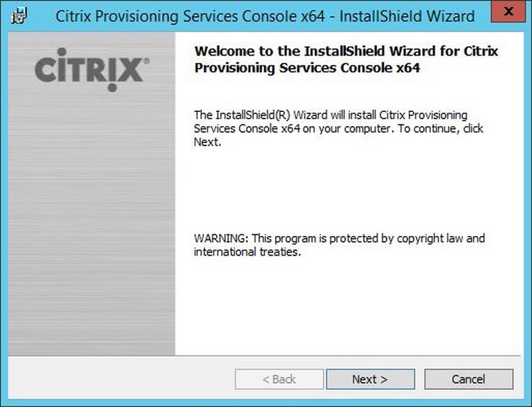This screenshot has width=532, height=407.
Task: Abort the installation with the Cancel button
Action: [468, 379]
